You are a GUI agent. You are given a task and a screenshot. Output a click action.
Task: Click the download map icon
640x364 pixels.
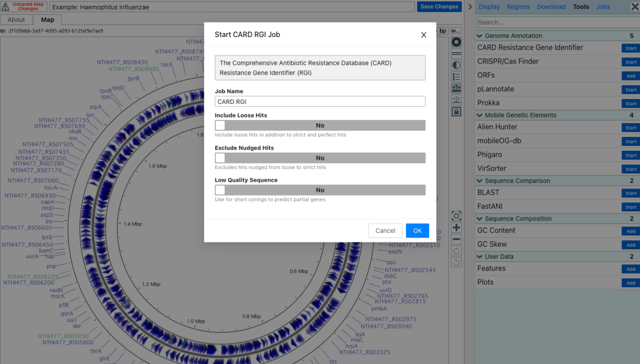click(456, 100)
